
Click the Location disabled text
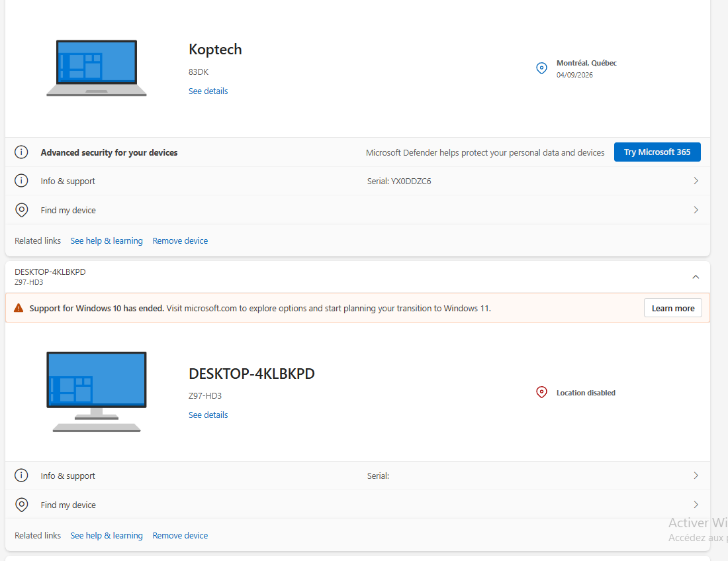coord(586,393)
